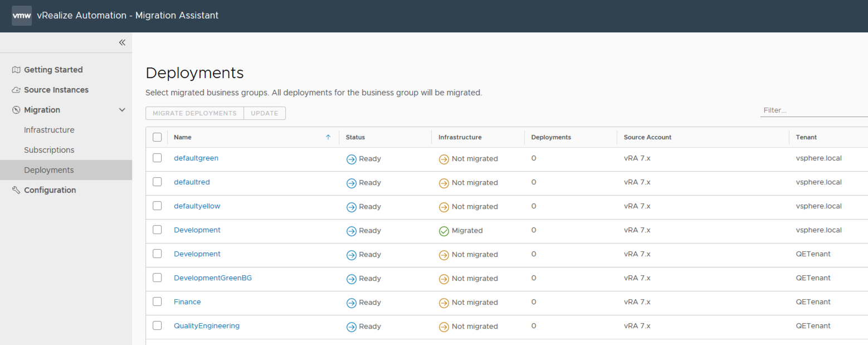
Task: Click the Migration compass icon
Action: pos(16,110)
